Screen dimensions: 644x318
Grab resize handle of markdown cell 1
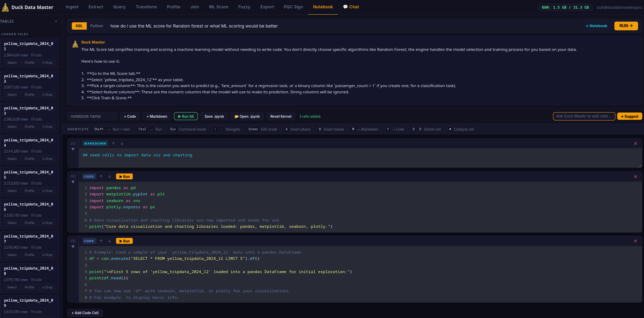pyautogui.click(x=640, y=166)
